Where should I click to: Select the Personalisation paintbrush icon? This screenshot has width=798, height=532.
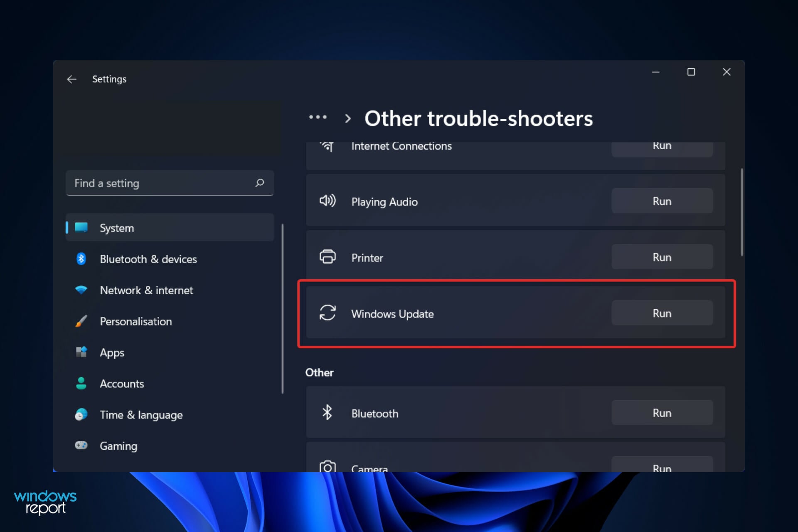(x=81, y=321)
